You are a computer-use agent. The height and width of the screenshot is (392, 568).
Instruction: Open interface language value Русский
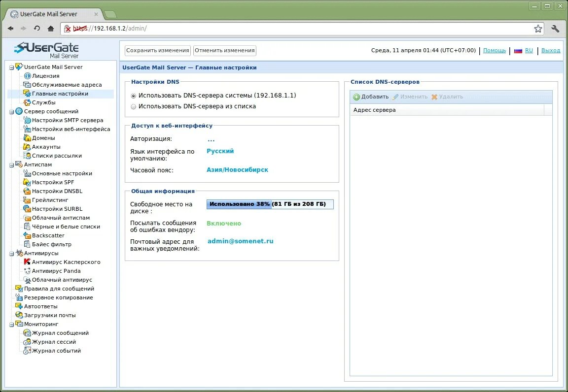[220, 151]
